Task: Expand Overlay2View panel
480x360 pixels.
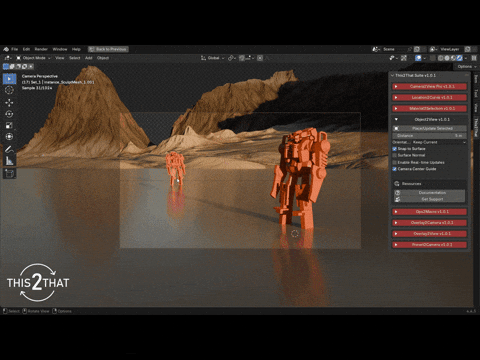Action: click(x=429, y=234)
